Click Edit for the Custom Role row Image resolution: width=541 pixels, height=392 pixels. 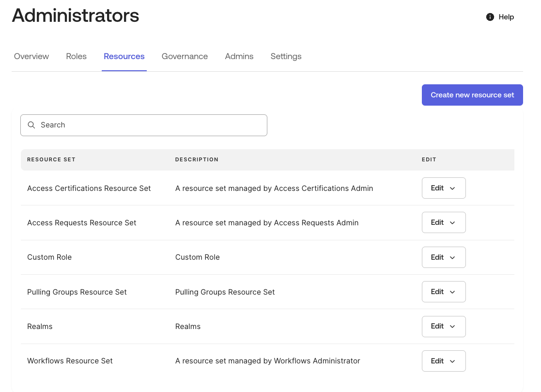pos(437,257)
